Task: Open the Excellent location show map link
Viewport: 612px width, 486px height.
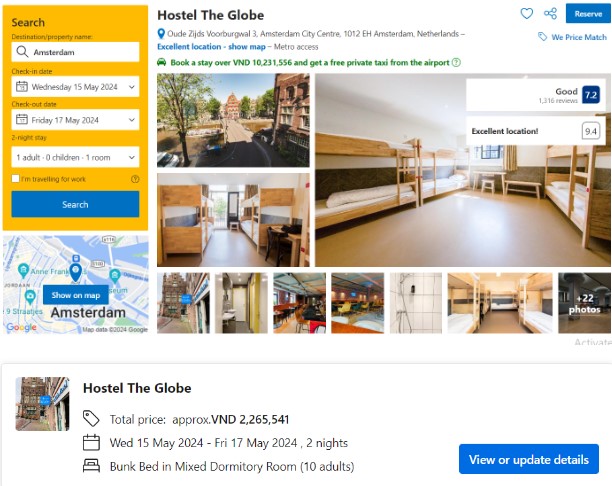Action: coord(211,47)
